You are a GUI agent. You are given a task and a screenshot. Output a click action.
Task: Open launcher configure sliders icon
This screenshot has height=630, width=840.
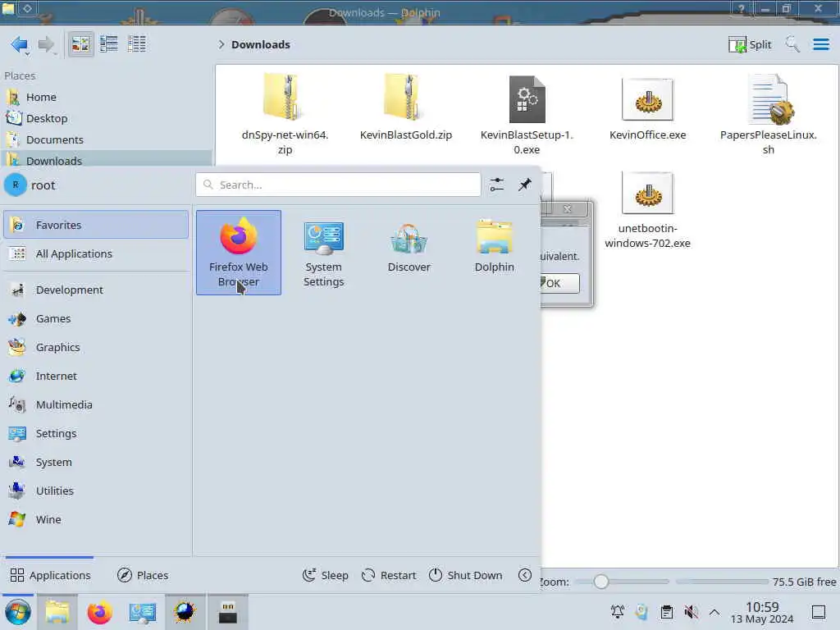tap(496, 185)
